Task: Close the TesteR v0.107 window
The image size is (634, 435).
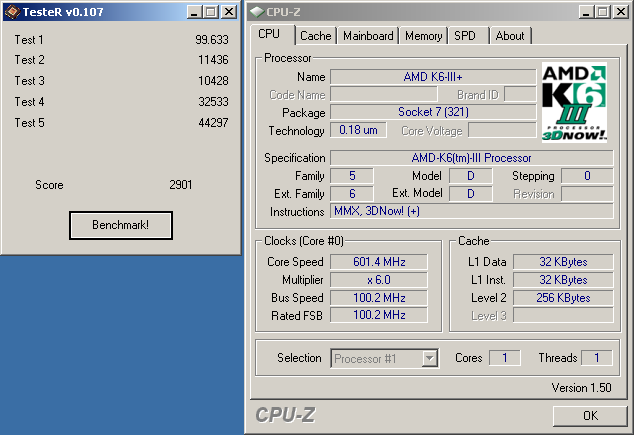Action: click(x=229, y=12)
